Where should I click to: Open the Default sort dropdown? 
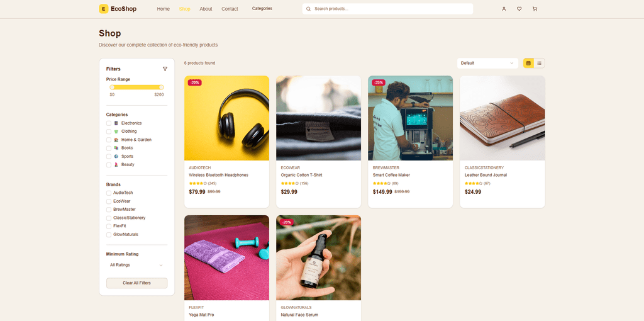[487, 63]
